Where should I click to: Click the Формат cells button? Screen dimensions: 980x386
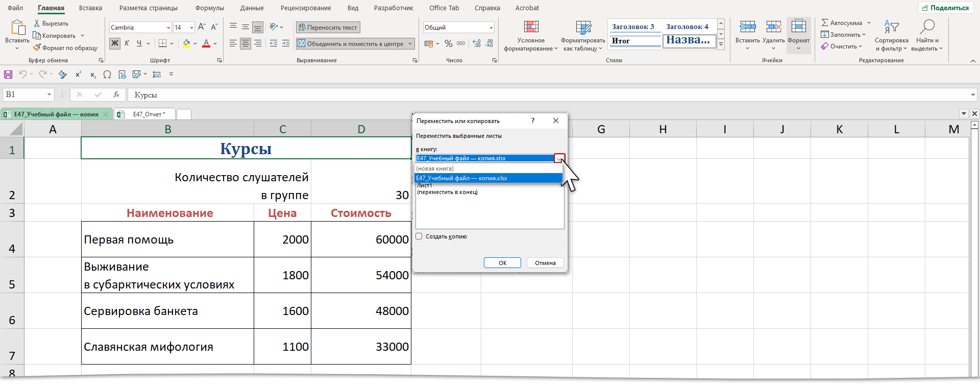click(798, 35)
